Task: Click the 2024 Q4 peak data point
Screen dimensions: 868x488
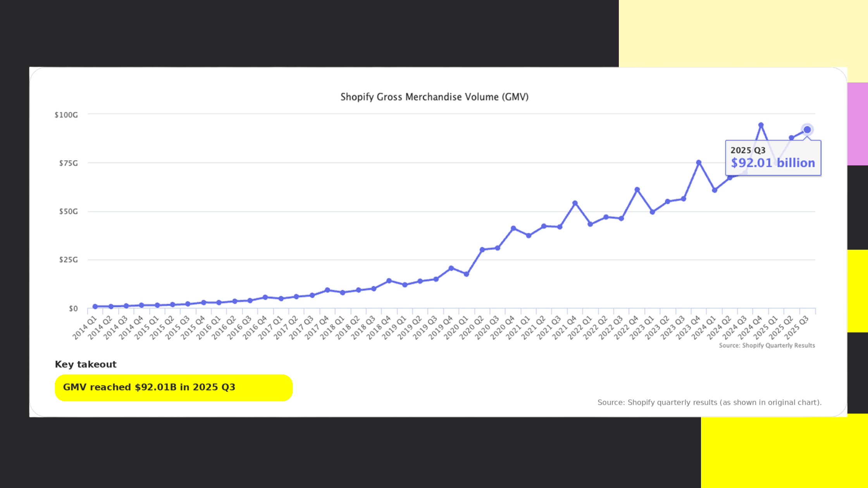Action: point(761,125)
